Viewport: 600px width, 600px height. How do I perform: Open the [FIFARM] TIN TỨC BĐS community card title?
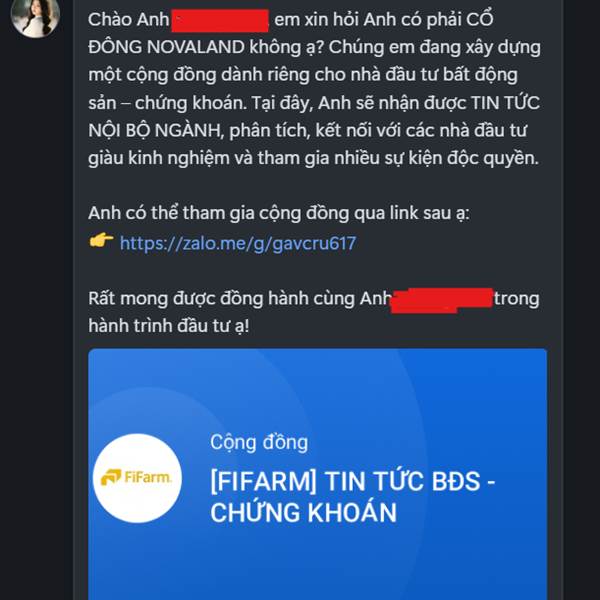click(x=352, y=497)
